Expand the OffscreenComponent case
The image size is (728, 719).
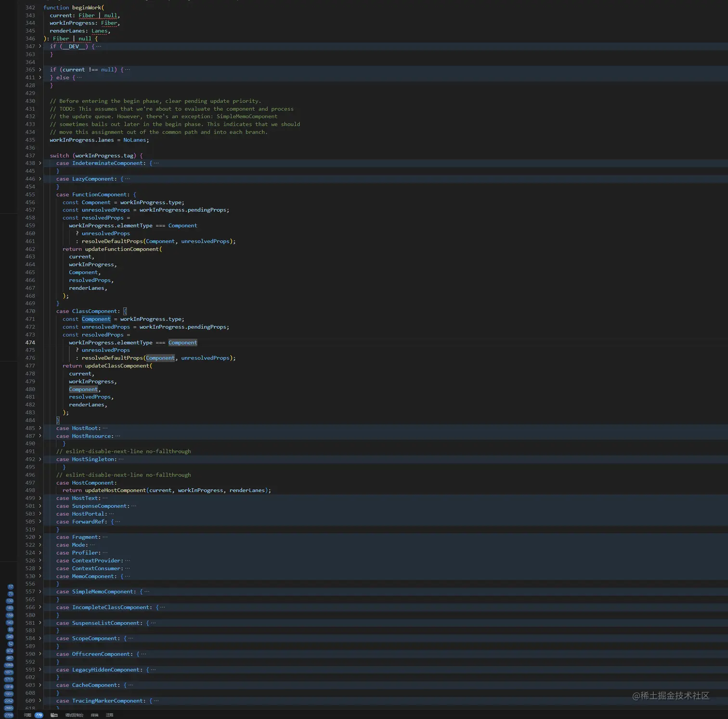[40, 654]
